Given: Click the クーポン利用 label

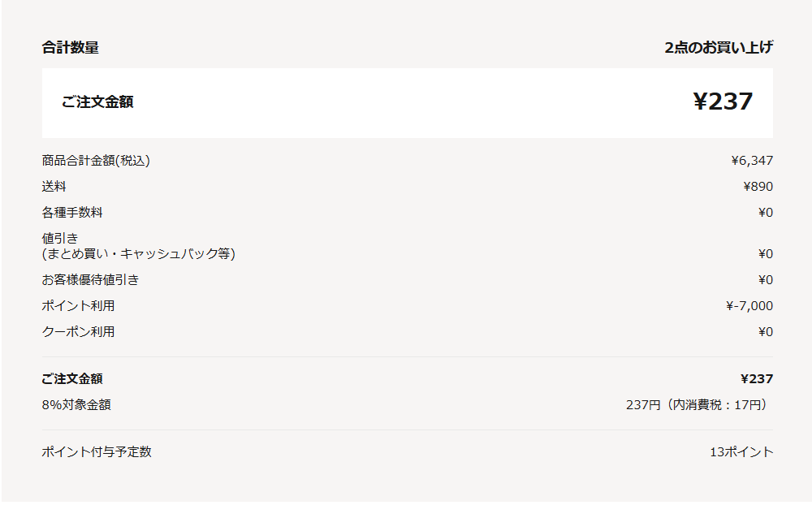Looking at the screenshot, I should click(78, 332).
